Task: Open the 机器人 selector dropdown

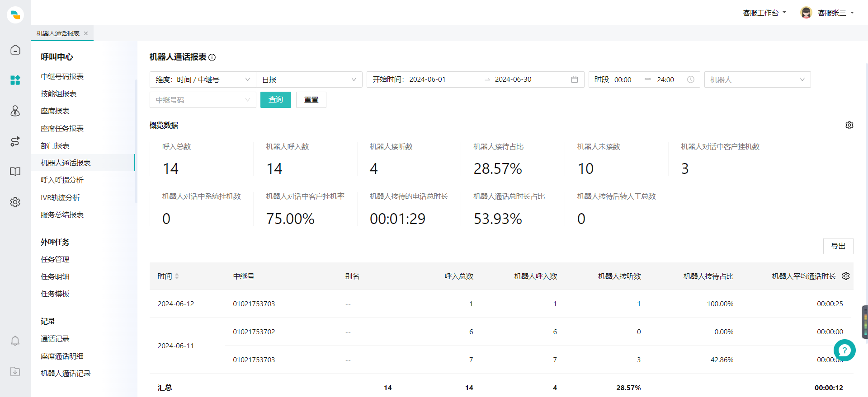Action: pyautogui.click(x=757, y=79)
